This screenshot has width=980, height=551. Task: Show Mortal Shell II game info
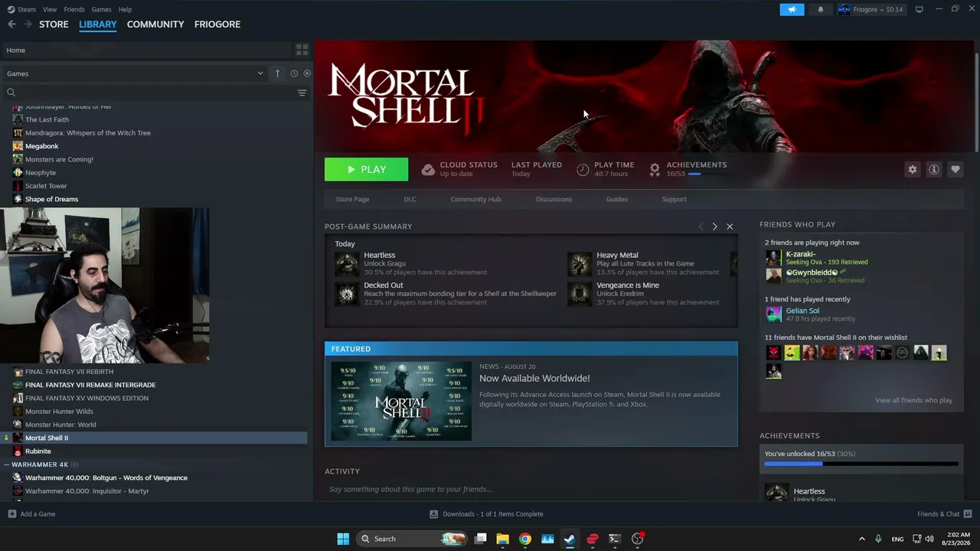[934, 169]
